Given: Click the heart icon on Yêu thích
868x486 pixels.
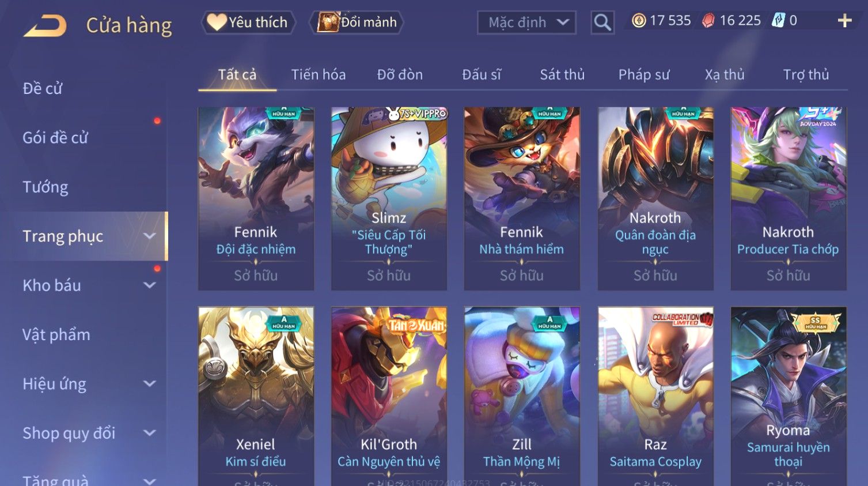Looking at the screenshot, I should point(217,22).
